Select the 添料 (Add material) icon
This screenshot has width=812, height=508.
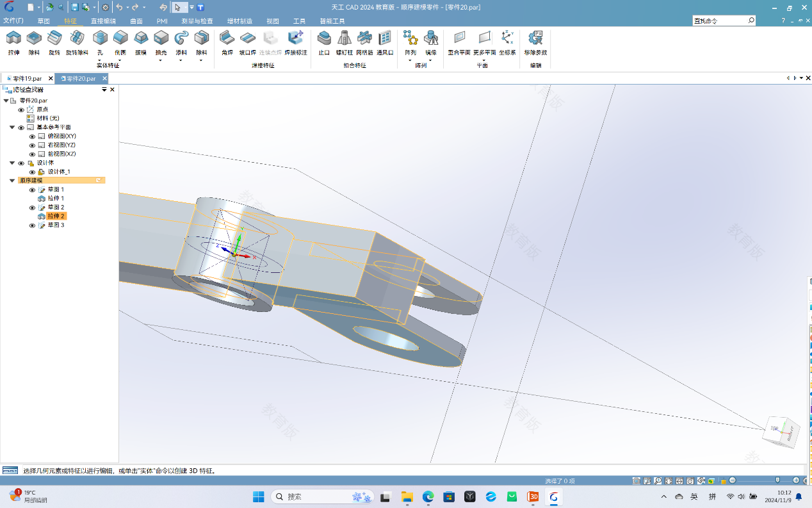click(x=181, y=38)
